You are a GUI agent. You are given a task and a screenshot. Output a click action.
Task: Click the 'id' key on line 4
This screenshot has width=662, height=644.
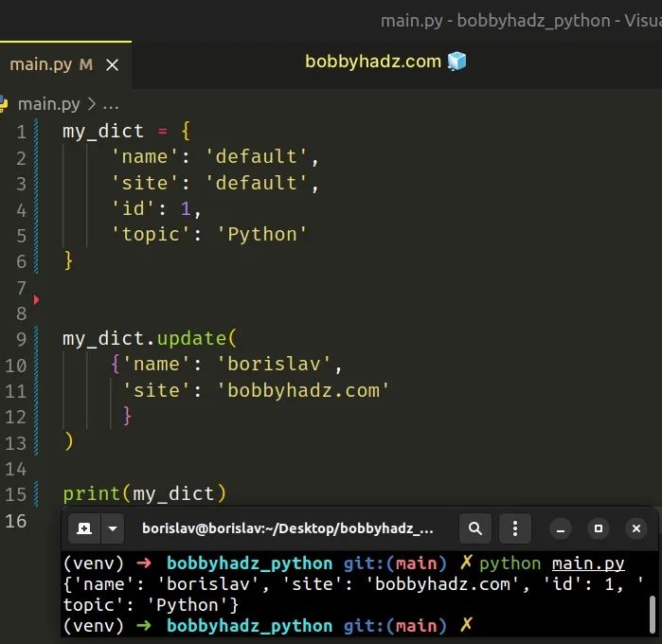133,208
